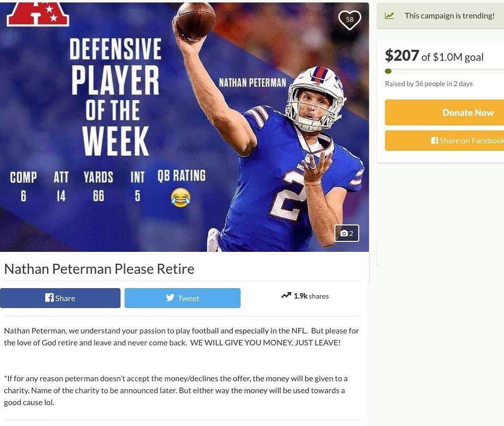Click the $207 raised amount
This screenshot has width=504, height=426.
pos(402,56)
